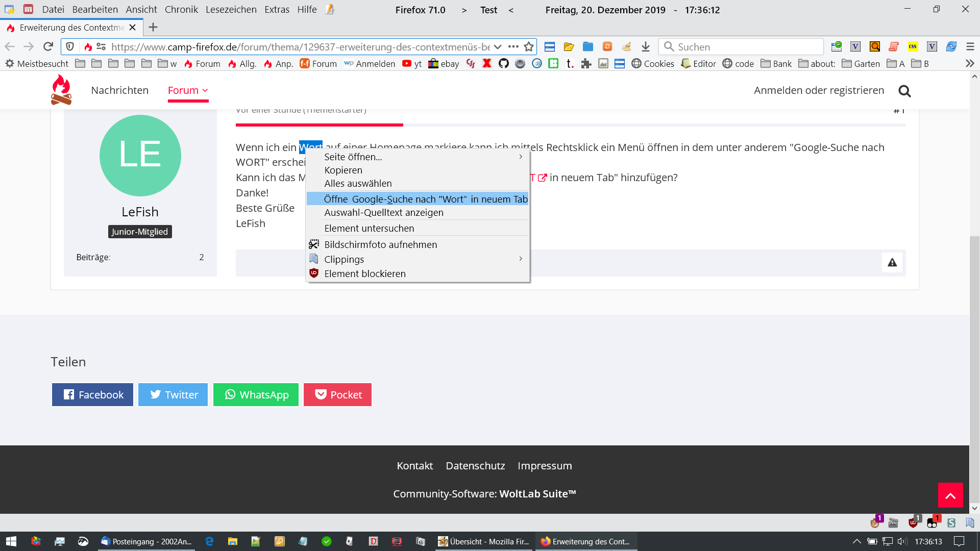Image resolution: width=980 pixels, height=551 pixels.
Task: Open Firefox hamburger menu icon
Action: 970,47
